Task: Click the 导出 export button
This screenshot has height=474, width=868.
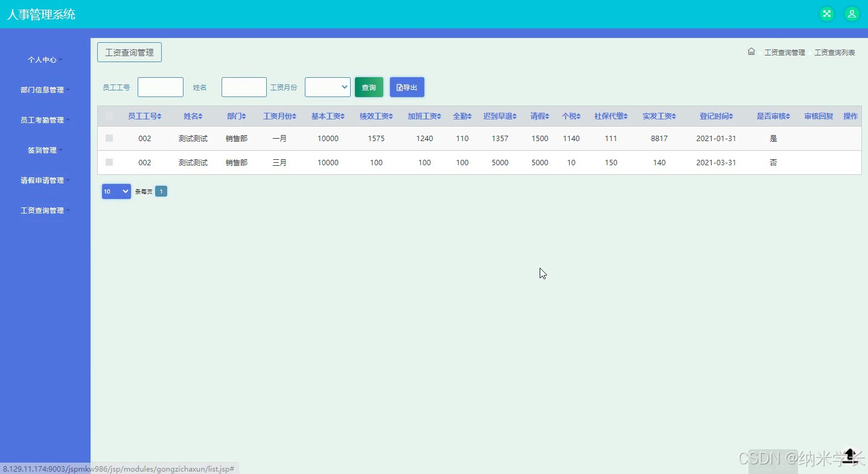Action: 407,87
